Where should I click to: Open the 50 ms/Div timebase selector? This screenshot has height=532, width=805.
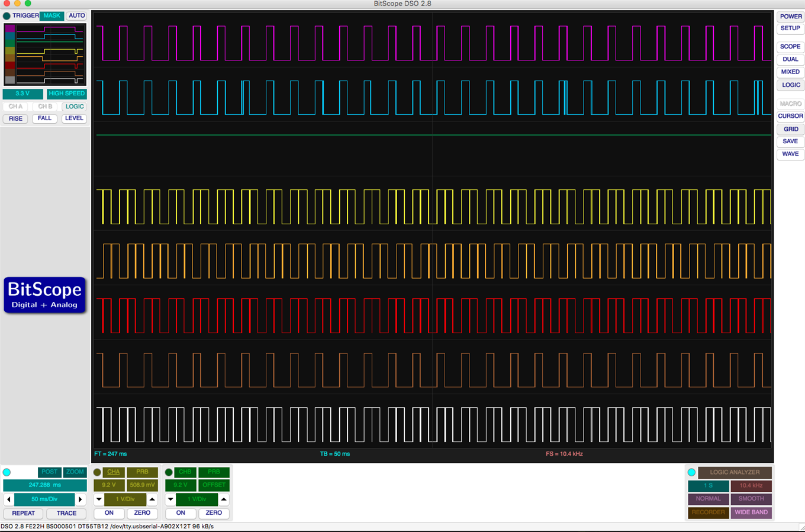pyautogui.click(x=44, y=499)
